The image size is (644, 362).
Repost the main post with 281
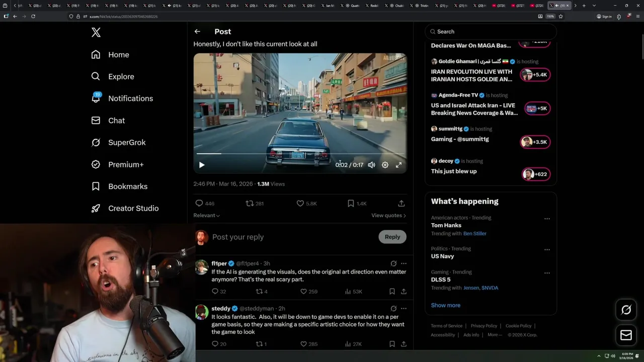pyautogui.click(x=255, y=203)
